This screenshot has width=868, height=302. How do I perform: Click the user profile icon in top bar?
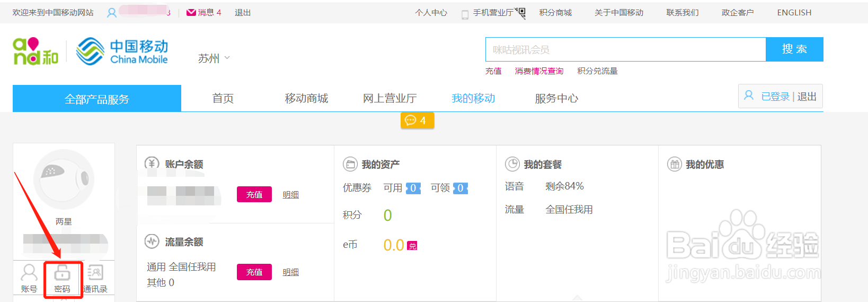112,13
